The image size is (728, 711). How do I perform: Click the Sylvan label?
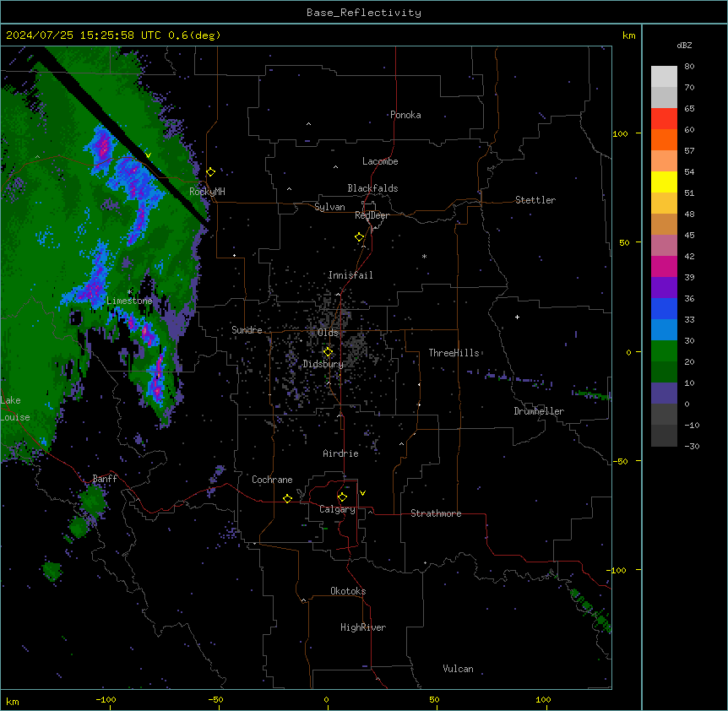(x=329, y=207)
